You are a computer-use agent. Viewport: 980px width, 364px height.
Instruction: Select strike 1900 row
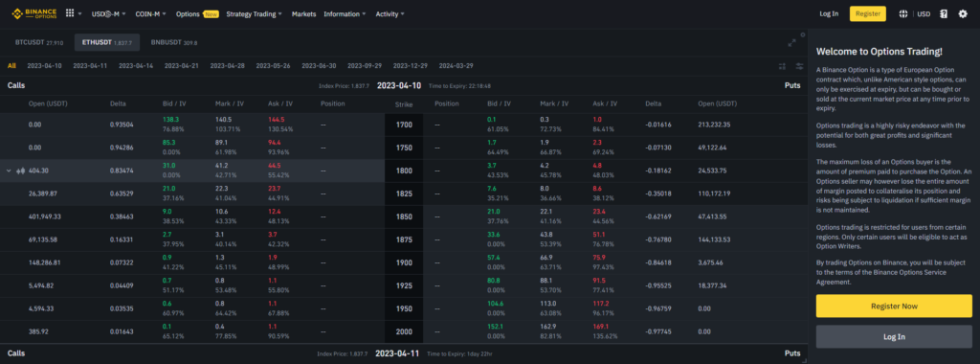coord(404,262)
